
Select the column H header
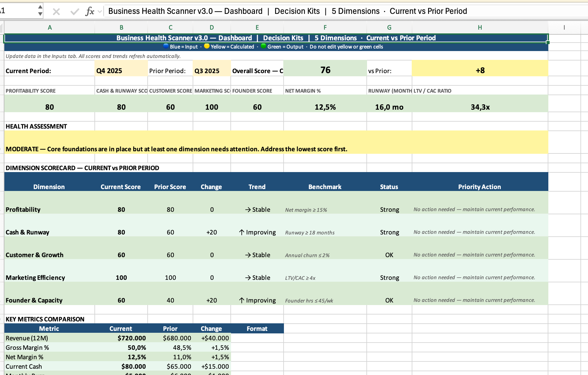coord(480,27)
